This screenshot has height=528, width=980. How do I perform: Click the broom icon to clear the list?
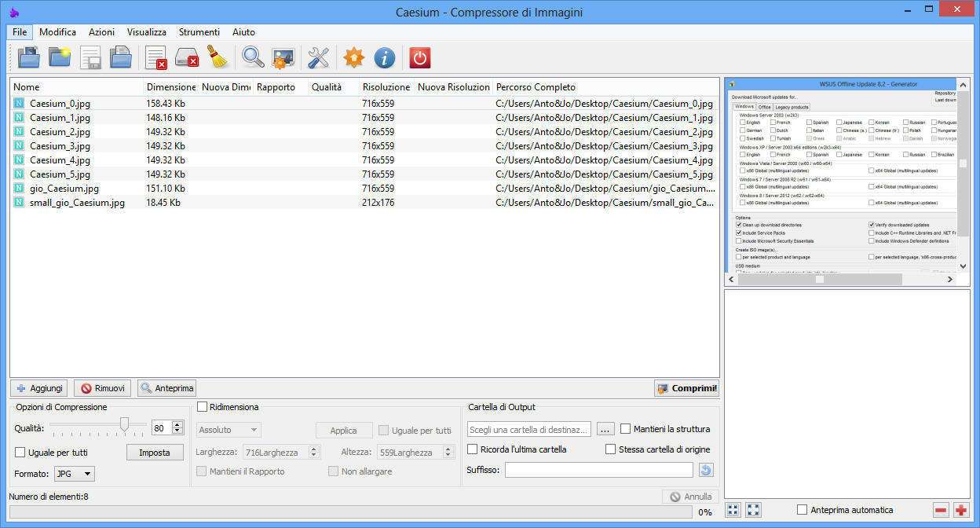coord(218,57)
